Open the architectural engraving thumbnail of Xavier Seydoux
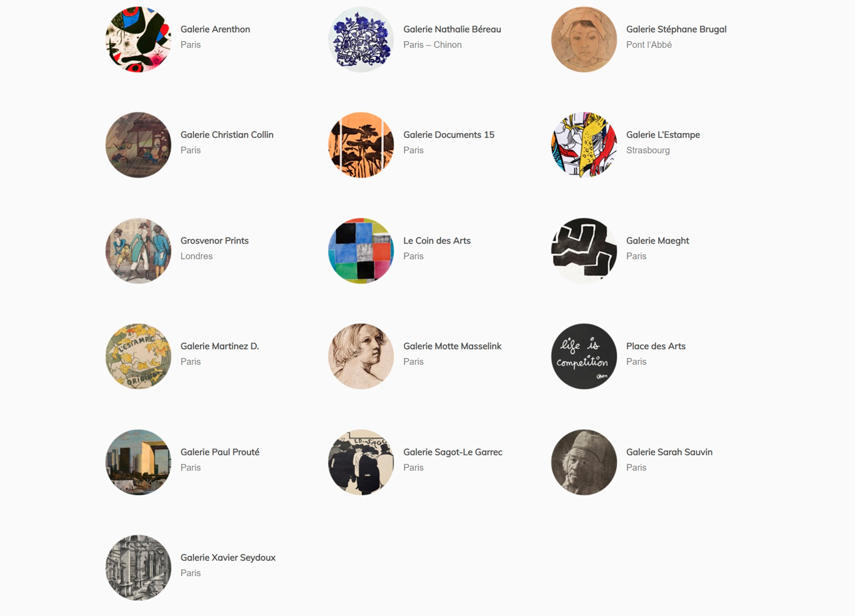Screen dimensions: 855x616 (138, 568)
